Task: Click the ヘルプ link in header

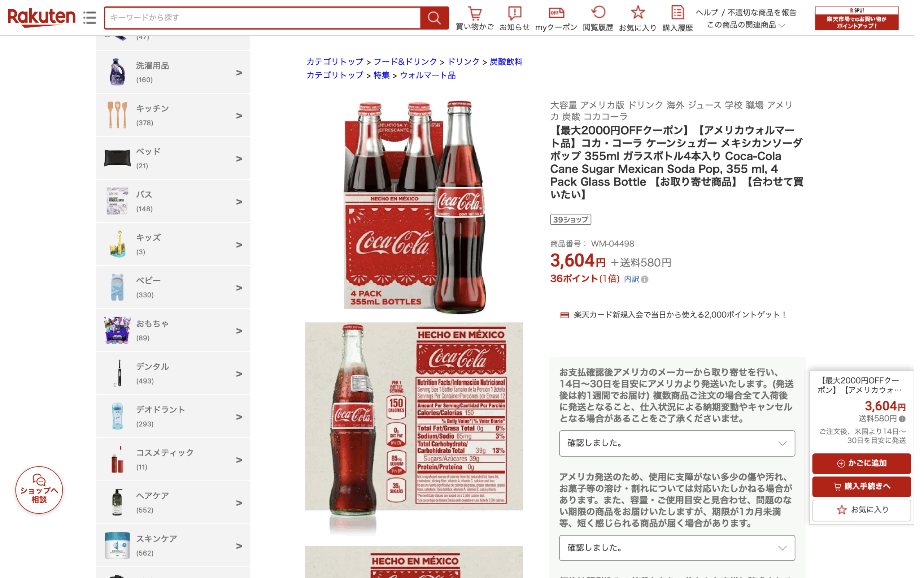Action: (707, 13)
